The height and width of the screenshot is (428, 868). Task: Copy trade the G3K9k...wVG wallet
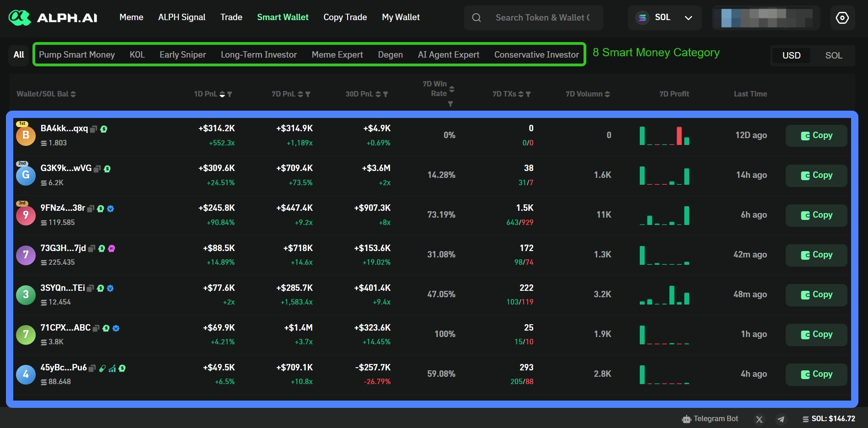tap(816, 176)
